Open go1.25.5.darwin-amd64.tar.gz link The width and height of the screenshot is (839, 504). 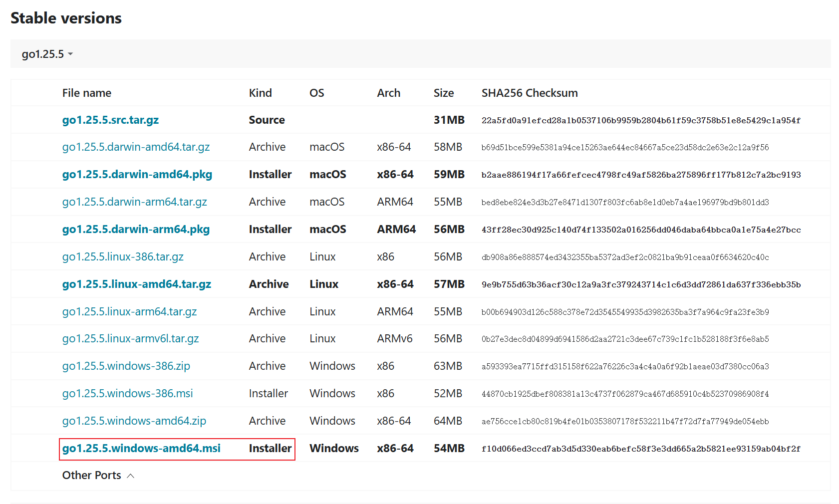tap(136, 147)
